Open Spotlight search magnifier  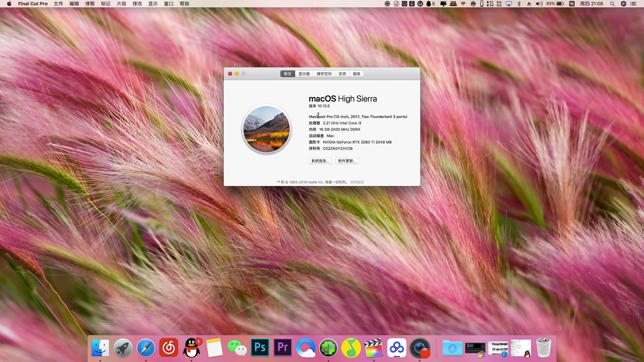click(612, 4)
